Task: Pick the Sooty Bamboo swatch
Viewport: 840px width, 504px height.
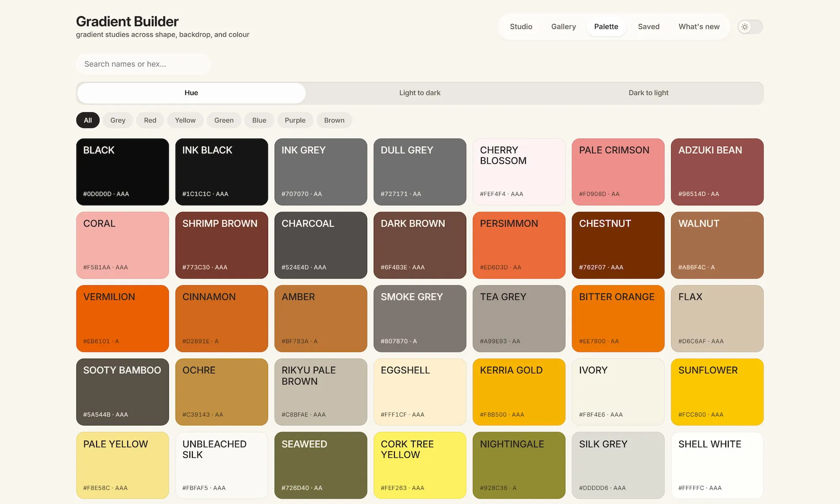Action: pyautogui.click(x=123, y=392)
